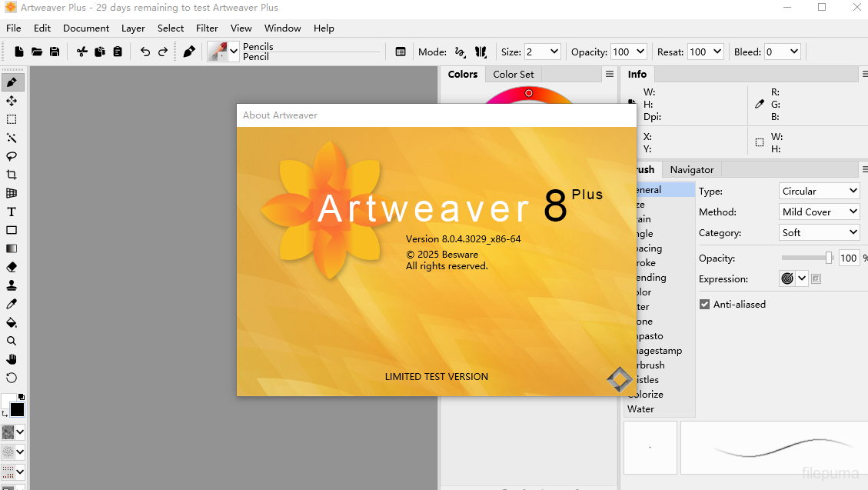868x490 pixels.
Task: Click the Save document icon
Action: point(55,52)
